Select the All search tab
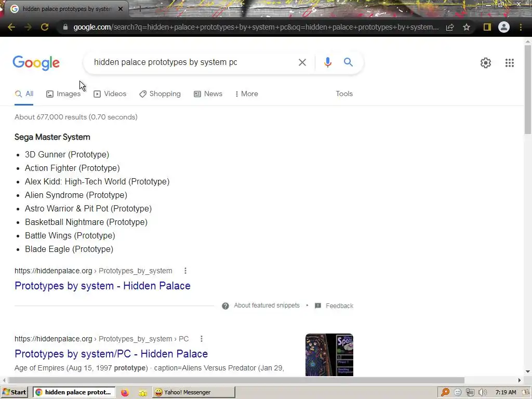Image resolution: width=532 pixels, height=399 pixels. coord(24,94)
